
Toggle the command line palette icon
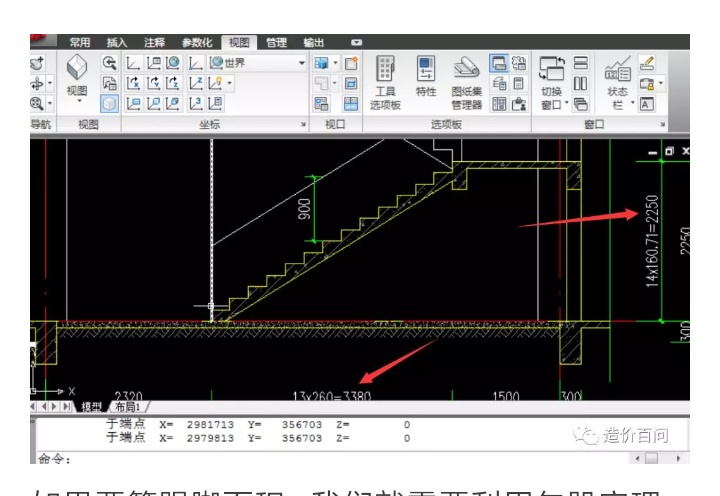click(498, 63)
